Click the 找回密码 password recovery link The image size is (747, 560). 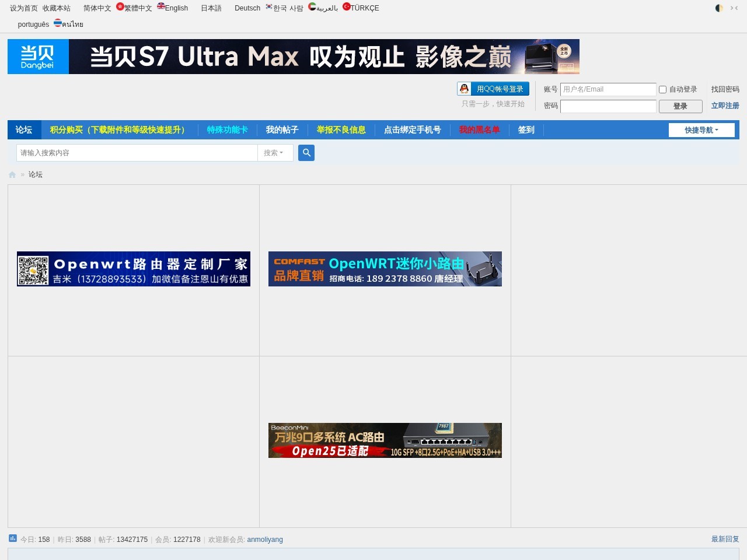pos(725,89)
